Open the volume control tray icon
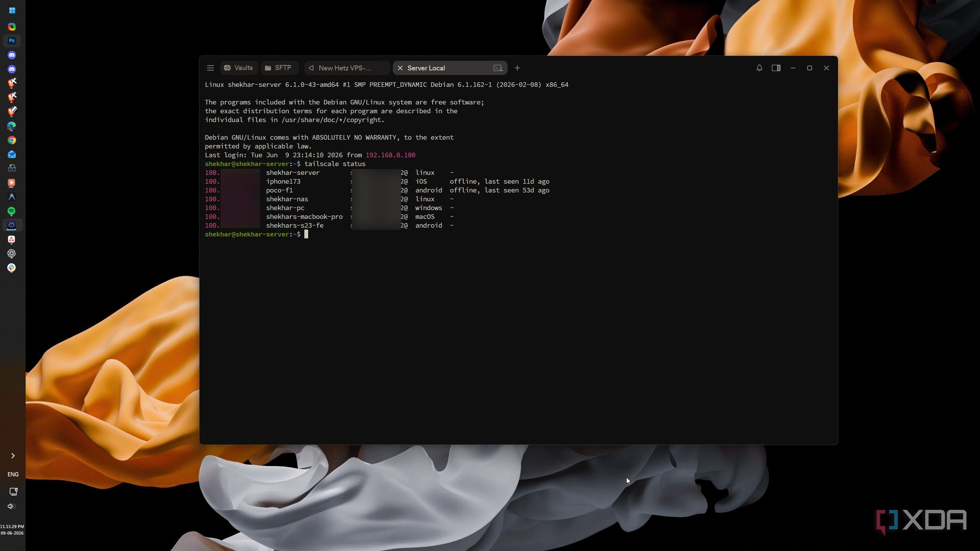 [x=11, y=507]
